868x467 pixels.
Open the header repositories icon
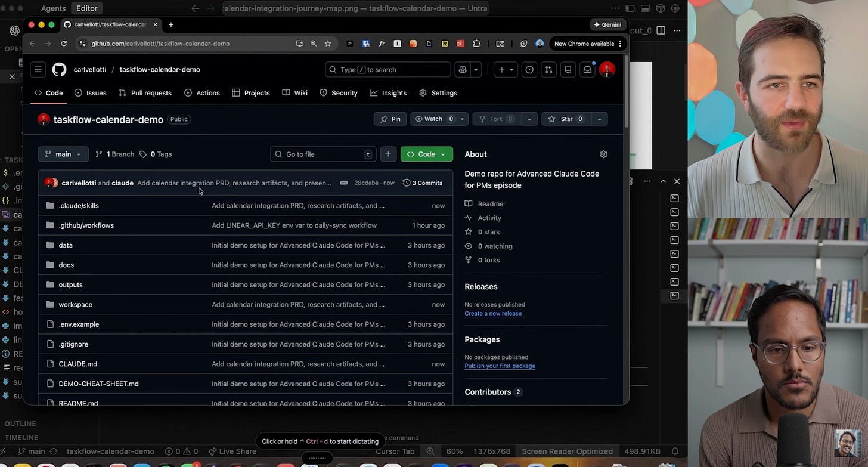click(x=568, y=70)
